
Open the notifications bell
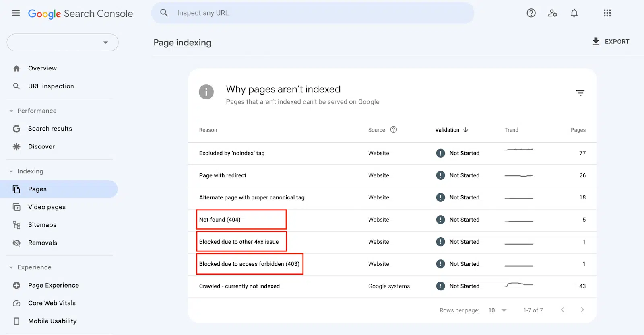(x=574, y=13)
